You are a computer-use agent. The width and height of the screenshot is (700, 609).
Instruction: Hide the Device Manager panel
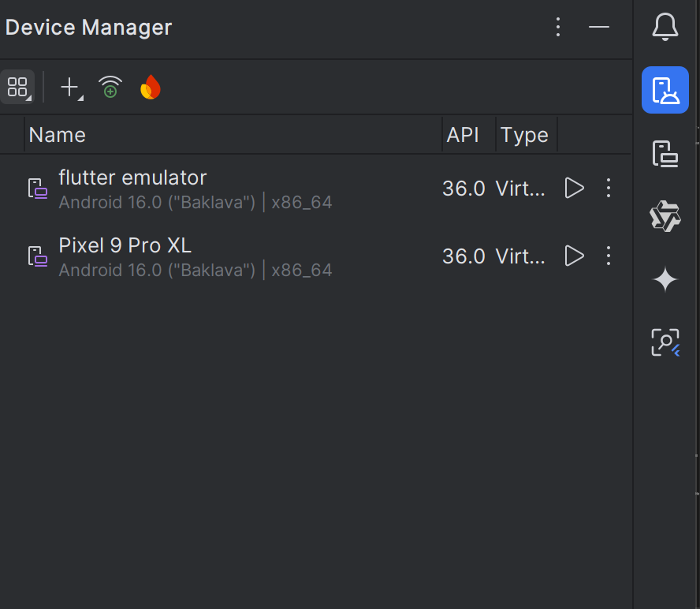[598, 28]
